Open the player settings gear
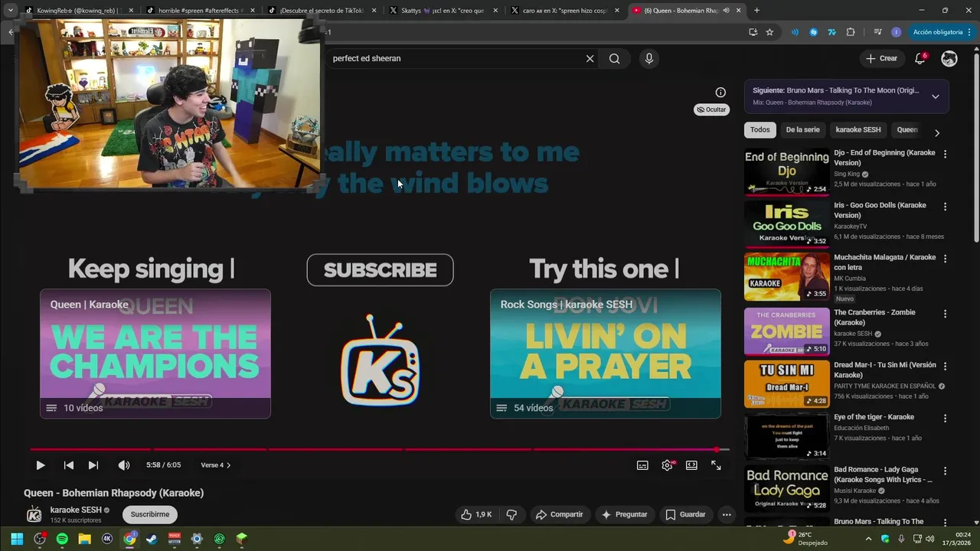 tap(668, 465)
